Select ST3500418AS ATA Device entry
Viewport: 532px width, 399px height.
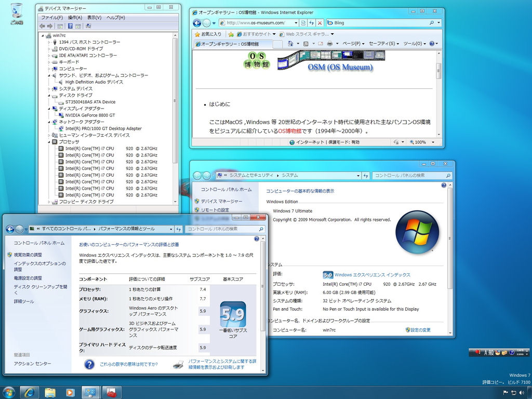pyautogui.click(x=90, y=102)
